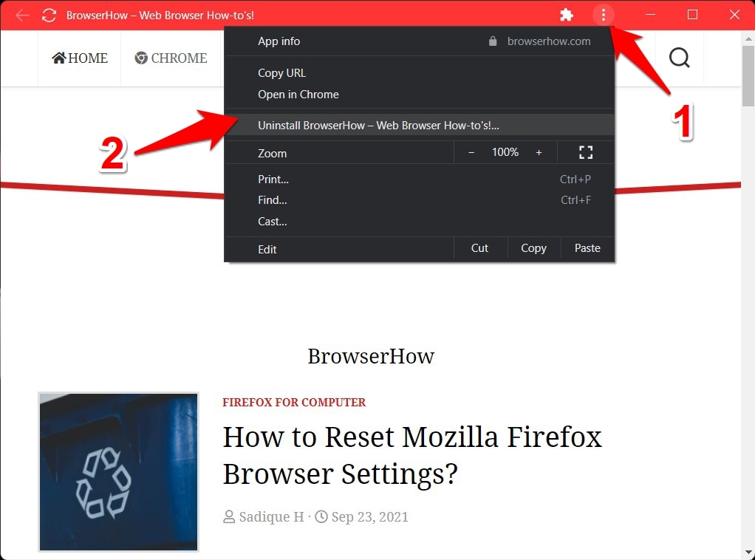Increase zoom with plus button

click(539, 153)
